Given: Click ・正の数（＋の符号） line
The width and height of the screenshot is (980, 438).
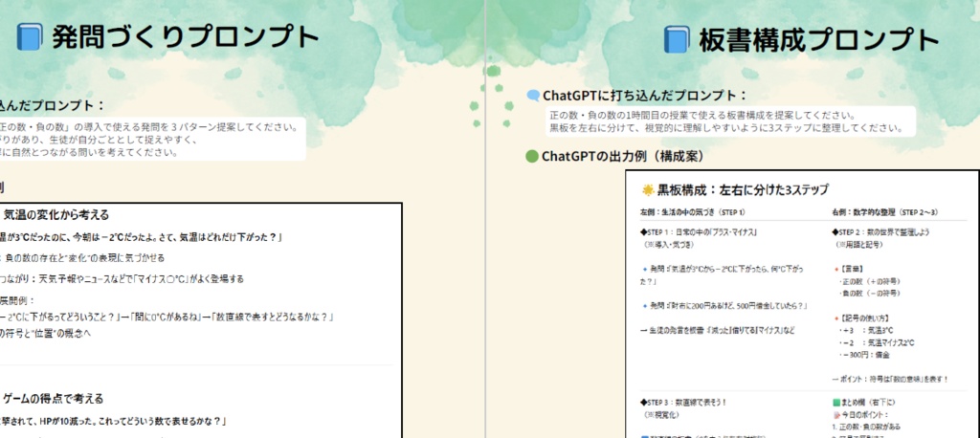Looking at the screenshot, I should click(869, 281).
